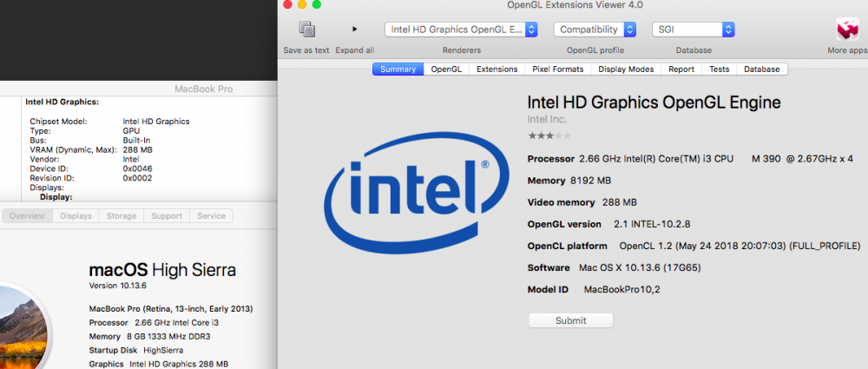Click the Bus Built-In value
This screenshot has height=369, width=868.
pos(136,140)
